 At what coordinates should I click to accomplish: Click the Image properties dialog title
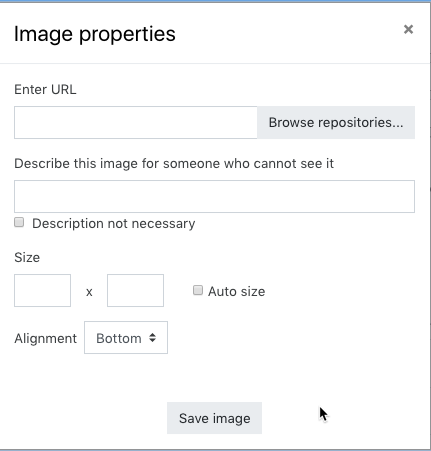click(95, 34)
